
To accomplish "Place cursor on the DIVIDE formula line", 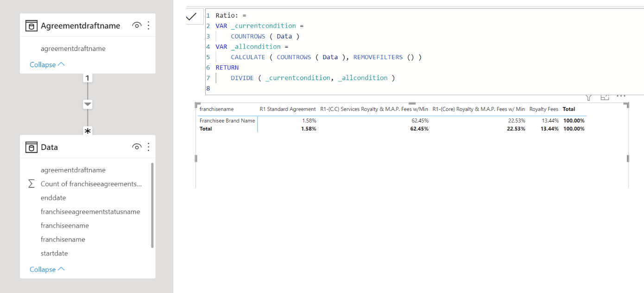I will click(x=313, y=78).
